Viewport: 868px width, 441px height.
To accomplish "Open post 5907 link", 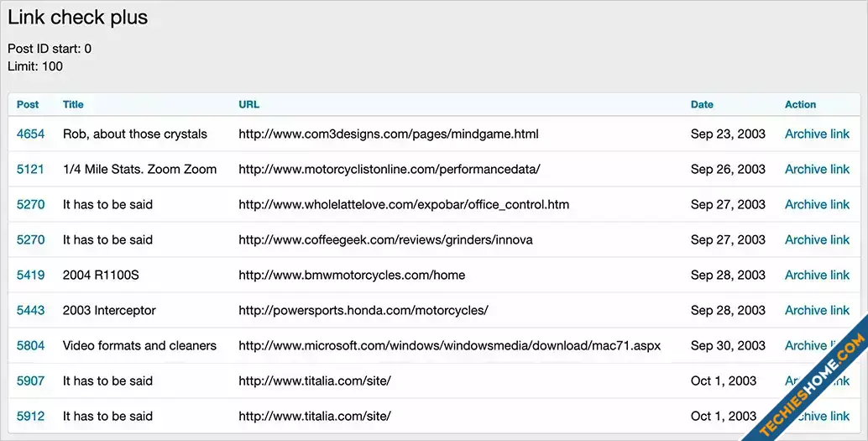I will 30,381.
